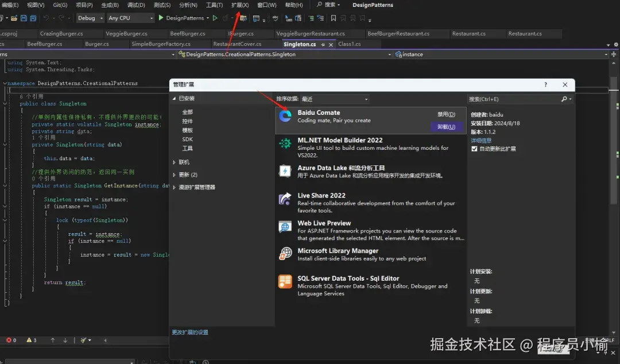The image size is (620, 364).
Task: Select the Microsoft Library Manager extension title
Action: (338, 251)
